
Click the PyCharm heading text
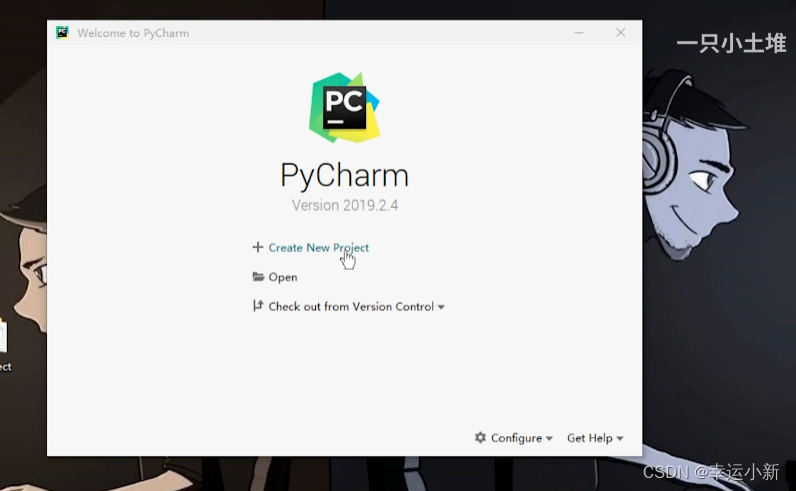[x=344, y=176]
